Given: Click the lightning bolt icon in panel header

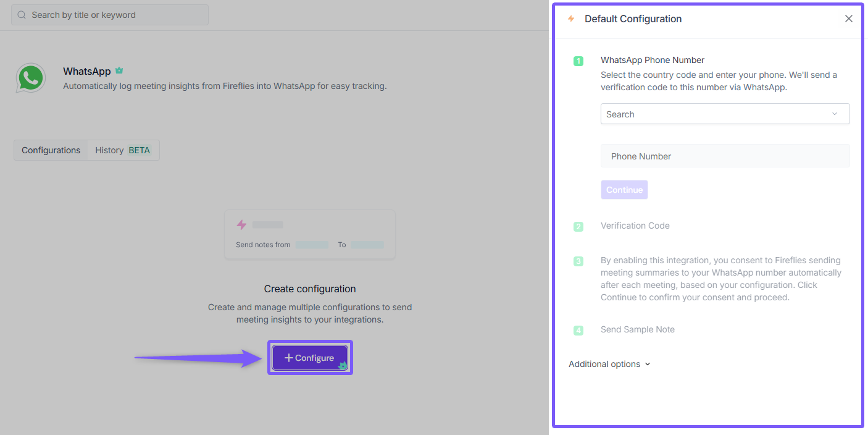Looking at the screenshot, I should pyautogui.click(x=571, y=19).
